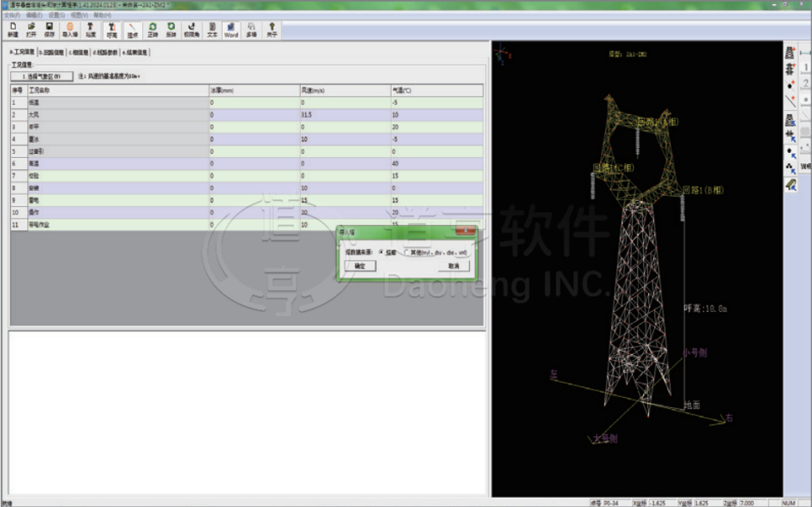Click the 打开 (Open) toolbar icon
This screenshot has height=507, width=812.
click(x=31, y=29)
